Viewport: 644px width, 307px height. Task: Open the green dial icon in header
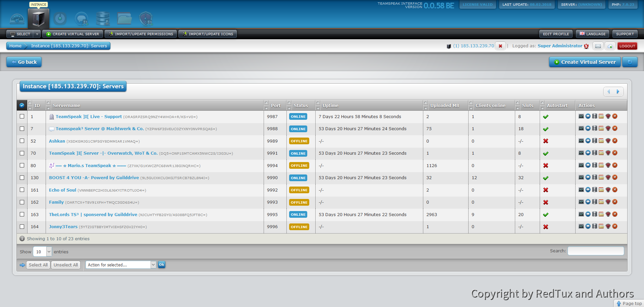click(x=60, y=19)
